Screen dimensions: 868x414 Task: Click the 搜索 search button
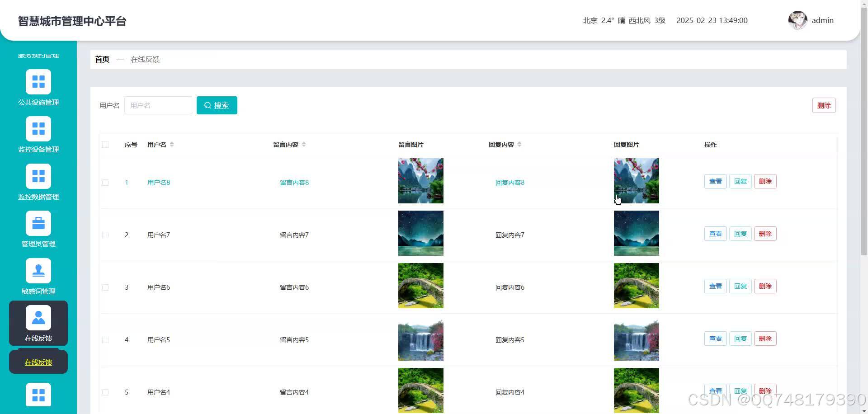(x=217, y=105)
